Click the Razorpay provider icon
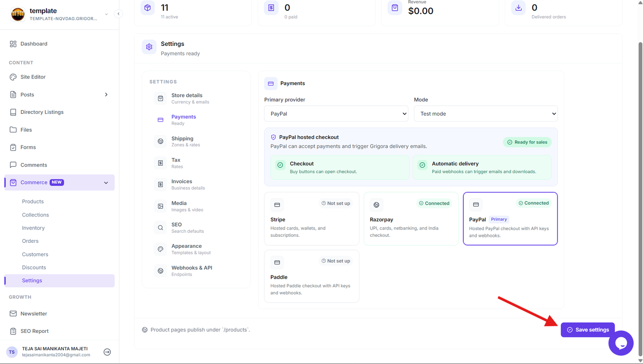643x364 pixels. pos(376,205)
